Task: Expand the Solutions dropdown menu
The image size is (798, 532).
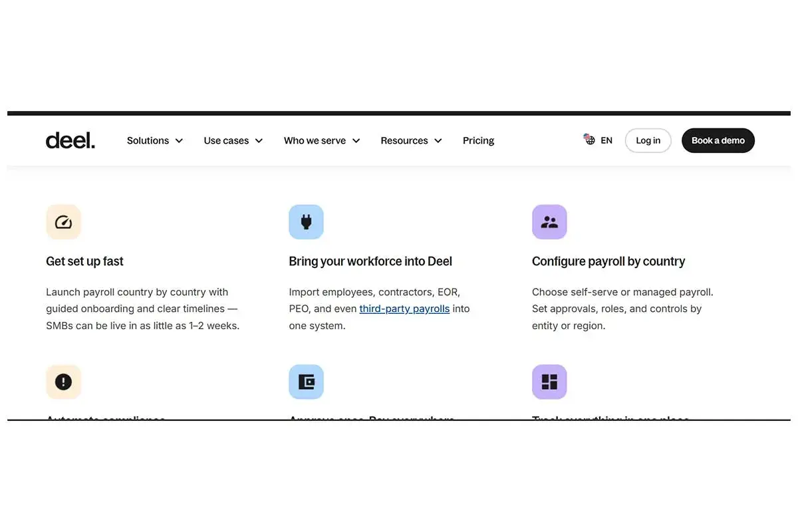Action: pos(155,140)
